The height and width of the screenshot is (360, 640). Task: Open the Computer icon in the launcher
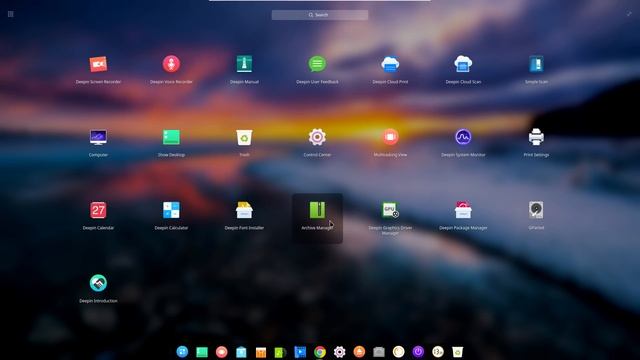click(98, 137)
